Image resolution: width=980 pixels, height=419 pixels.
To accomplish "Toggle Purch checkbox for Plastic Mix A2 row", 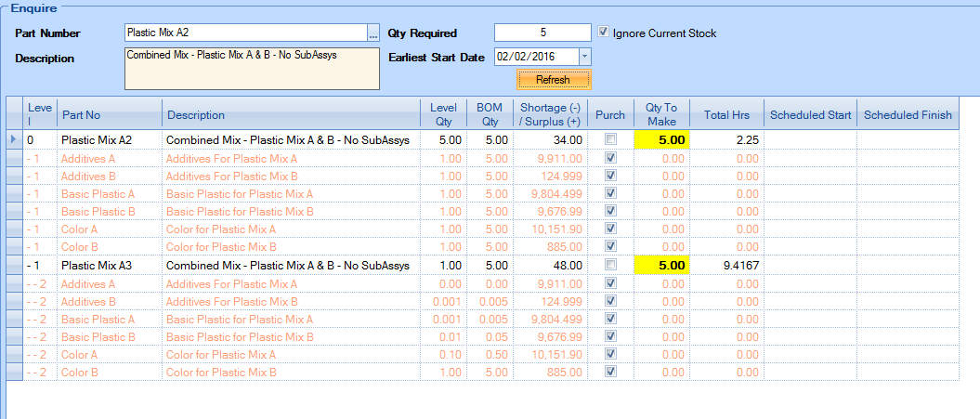I will (x=609, y=139).
